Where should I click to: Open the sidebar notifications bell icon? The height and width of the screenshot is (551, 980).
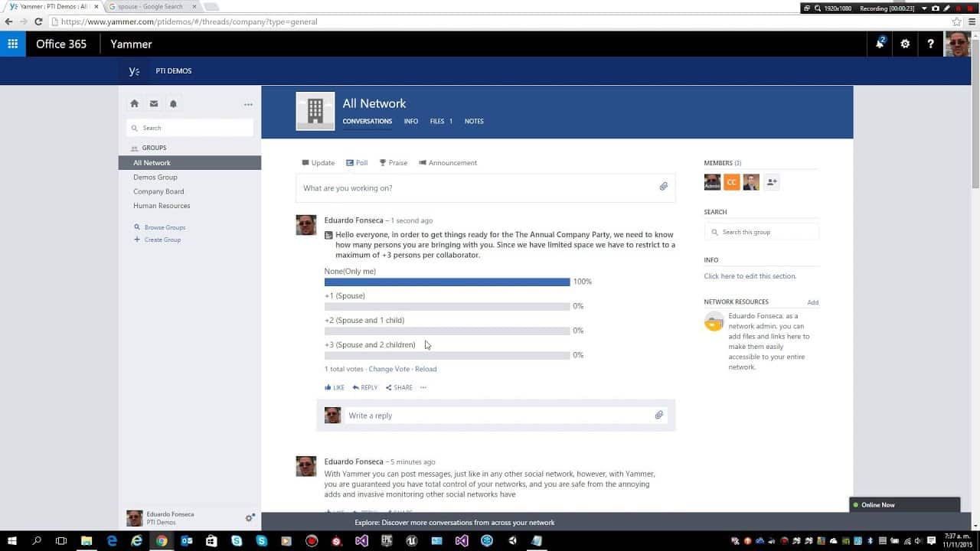coord(173,103)
